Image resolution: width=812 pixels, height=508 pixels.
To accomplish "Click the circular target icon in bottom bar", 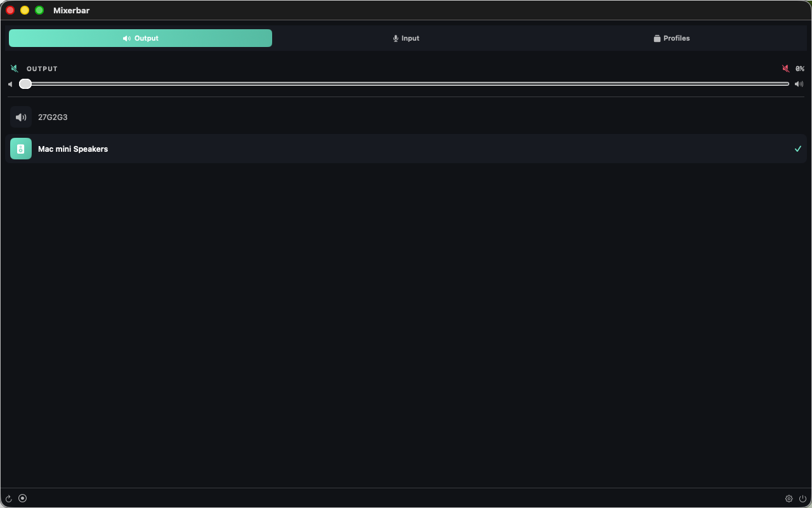I will [23, 498].
